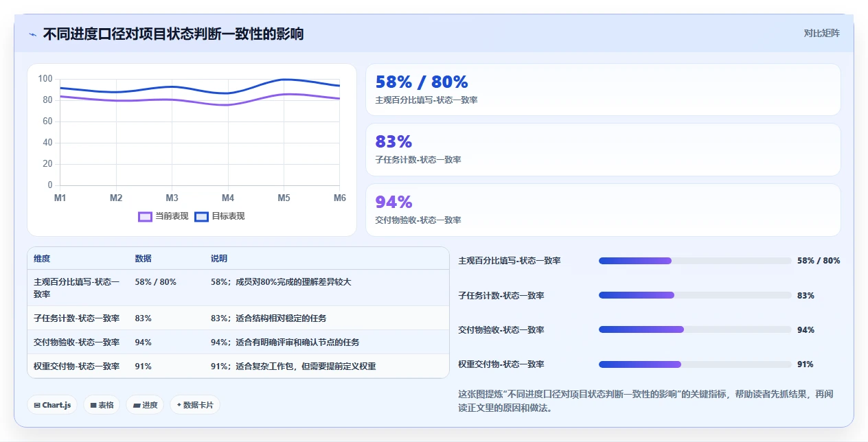Viewport: 868px width, 442px height.
Task: Click the M3 axis label on chart
Action: (172, 198)
